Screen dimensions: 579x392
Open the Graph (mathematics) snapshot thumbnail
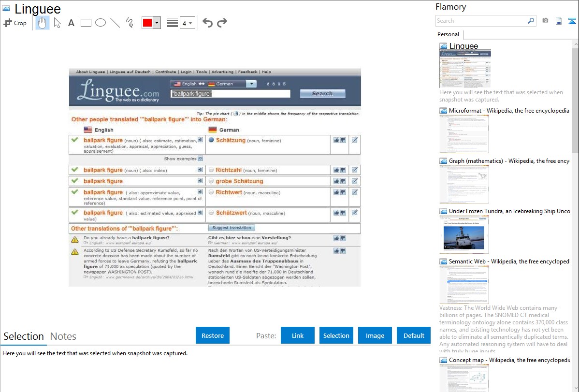click(x=464, y=184)
